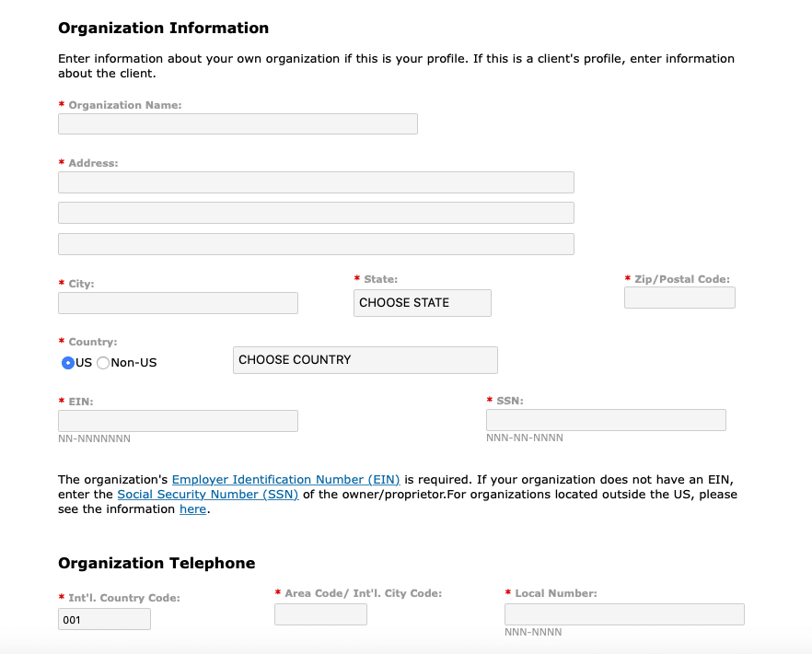This screenshot has height=654, width=812.
Task: Click inside the SSN input field
Action: (605, 419)
